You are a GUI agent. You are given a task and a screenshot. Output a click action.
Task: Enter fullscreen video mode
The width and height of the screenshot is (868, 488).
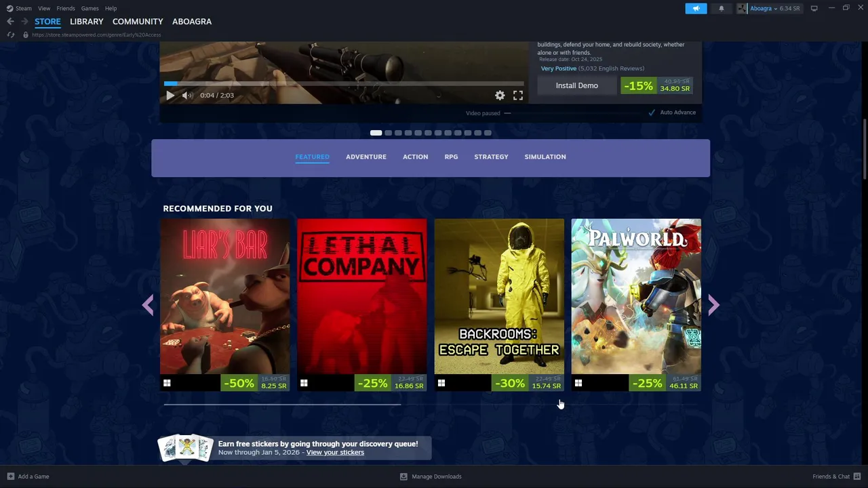[518, 96]
